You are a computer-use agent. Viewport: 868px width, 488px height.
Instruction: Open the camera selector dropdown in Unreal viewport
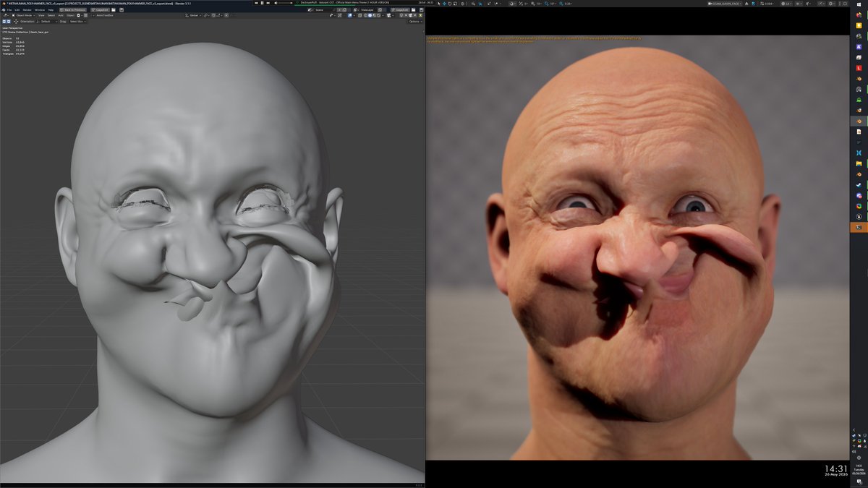(x=725, y=4)
